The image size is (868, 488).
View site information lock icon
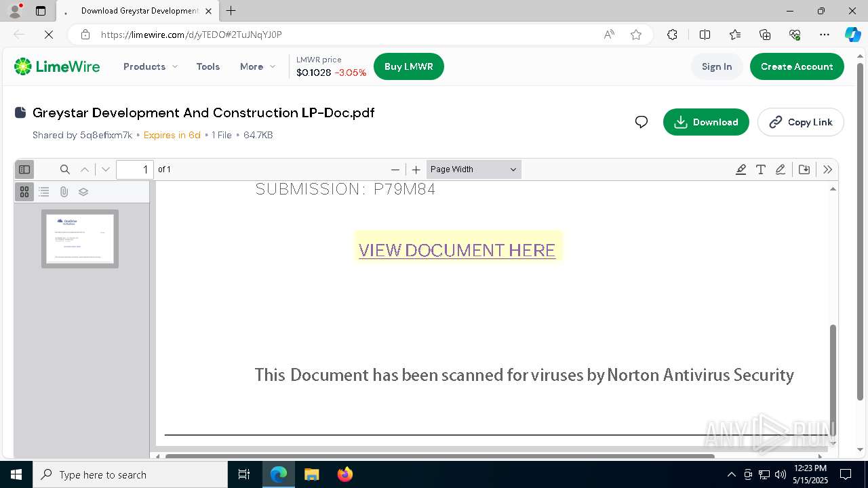pos(85,35)
